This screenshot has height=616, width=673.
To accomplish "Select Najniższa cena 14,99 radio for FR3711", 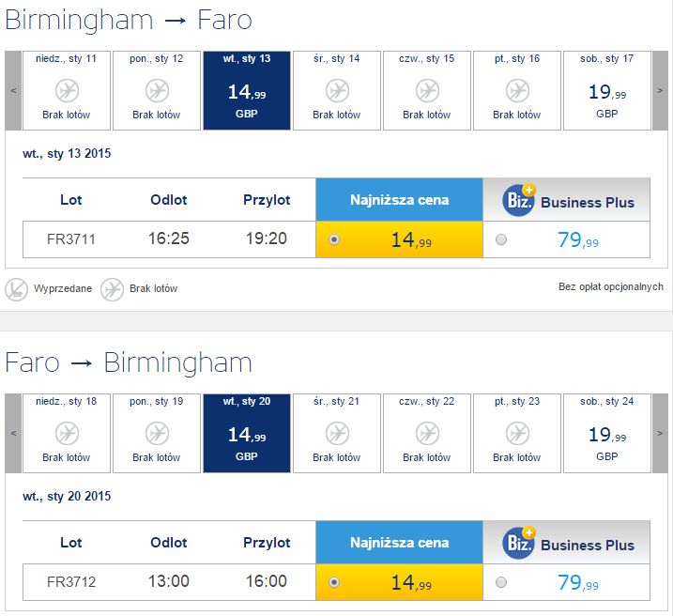I will pyautogui.click(x=334, y=239).
